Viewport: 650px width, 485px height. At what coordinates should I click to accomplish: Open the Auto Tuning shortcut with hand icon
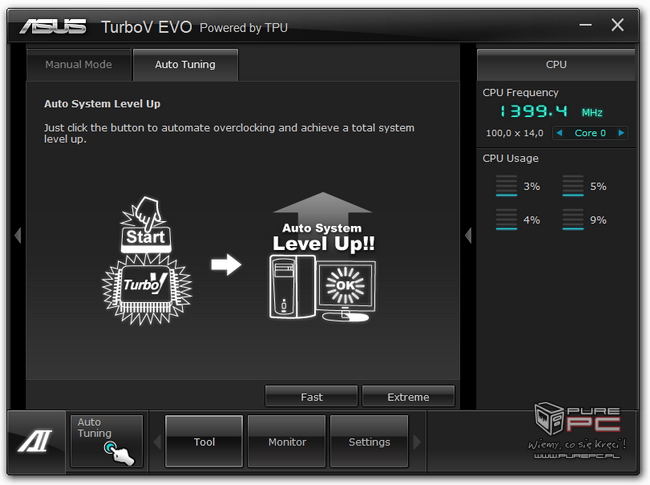click(107, 441)
